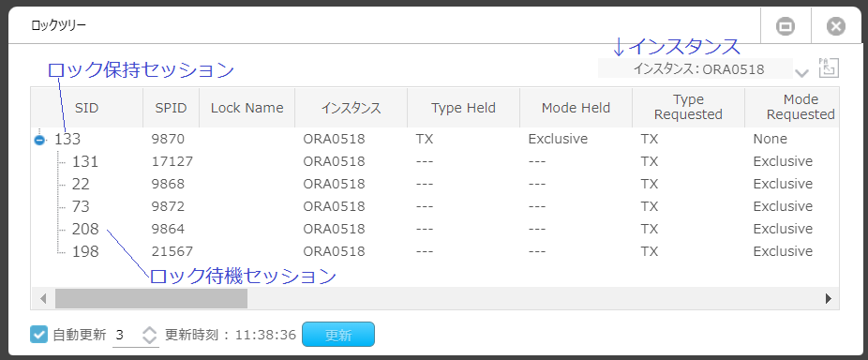Screen dimensions: 868x360
Task: Click the auto-refresh interval stepper arrows
Action: click(x=149, y=335)
